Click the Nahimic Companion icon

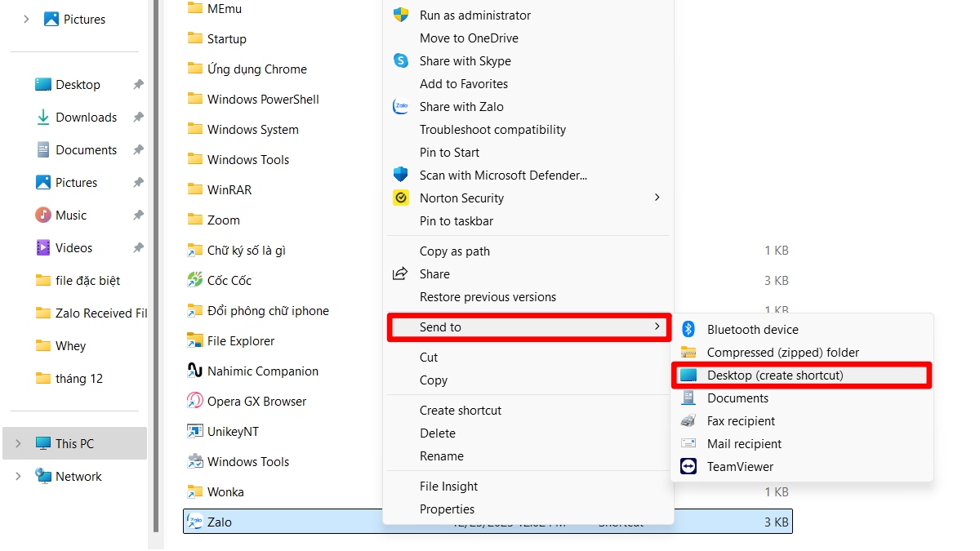(x=194, y=371)
